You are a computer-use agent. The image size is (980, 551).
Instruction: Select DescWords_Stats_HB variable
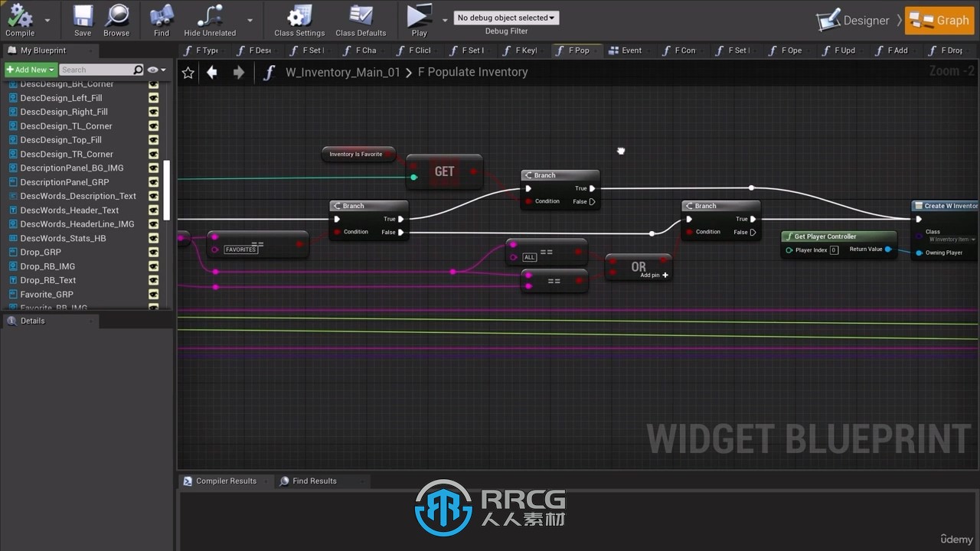(x=63, y=238)
